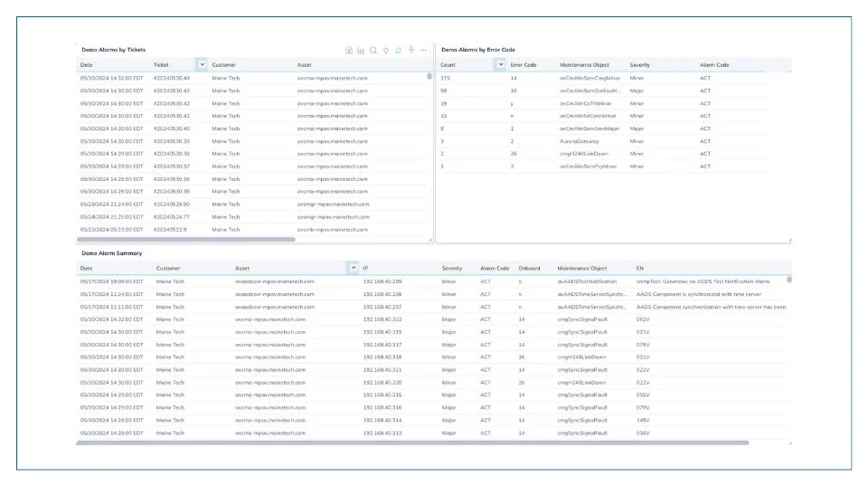Click Asset column header in Tickets table
The height and width of the screenshot is (486, 868).
click(x=305, y=65)
